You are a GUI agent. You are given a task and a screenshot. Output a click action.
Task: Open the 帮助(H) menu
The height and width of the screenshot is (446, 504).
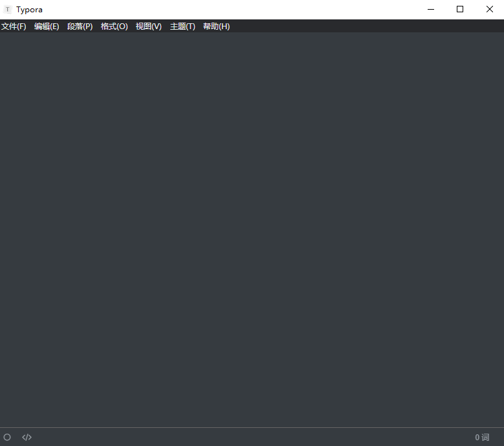(216, 27)
